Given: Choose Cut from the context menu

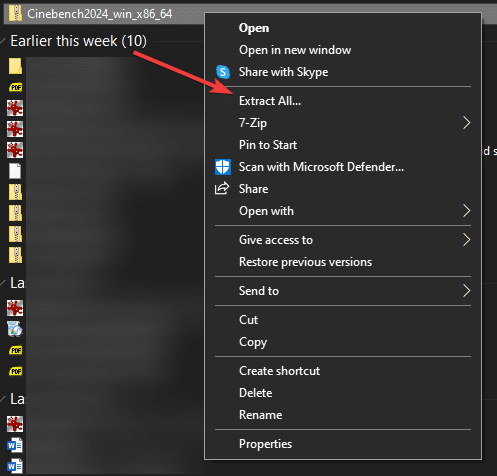Looking at the screenshot, I should point(248,320).
